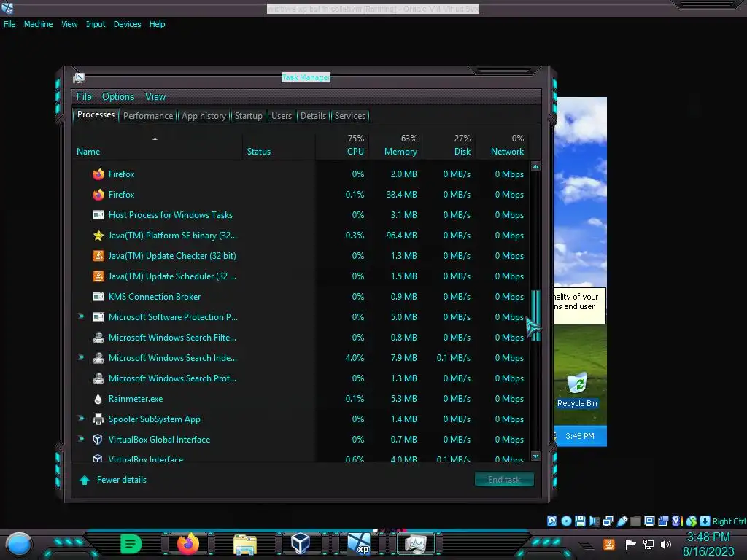Open VirtualBox's Machine menu

coord(38,24)
